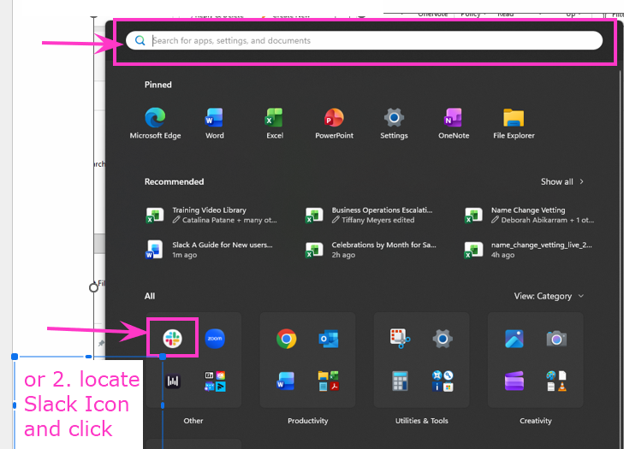This screenshot has height=449, width=624.
Task: Open Celebrations by Month workbook
Action: coord(371,250)
